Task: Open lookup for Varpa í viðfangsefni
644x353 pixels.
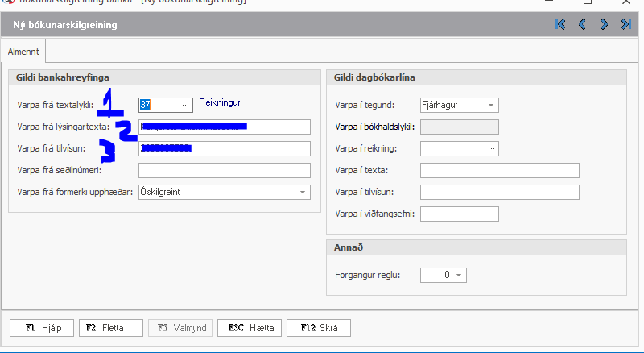Action: (490, 214)
